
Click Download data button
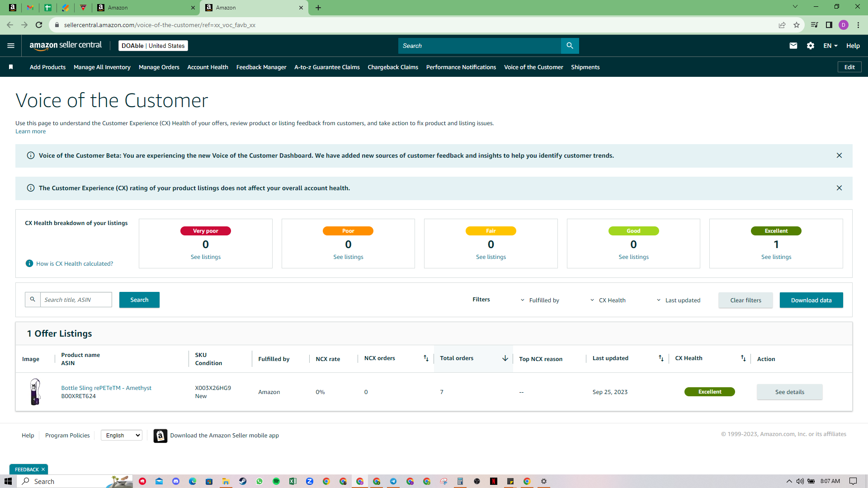coord(811,300)
